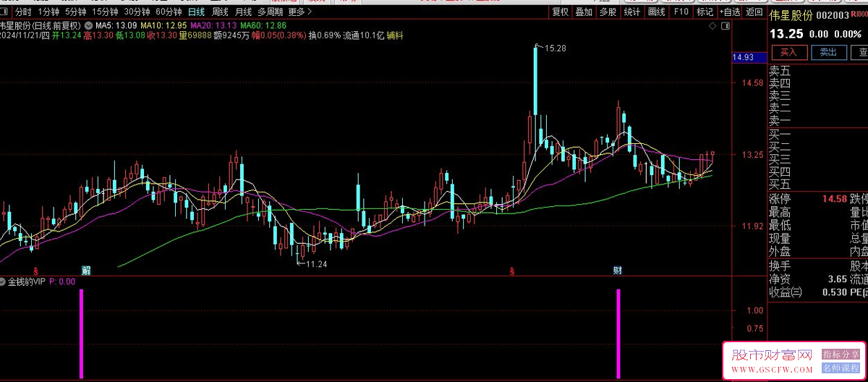The image size is (868, 382).
Task: Click the 涨停 14.58 limit-up value
Action: 834,199
